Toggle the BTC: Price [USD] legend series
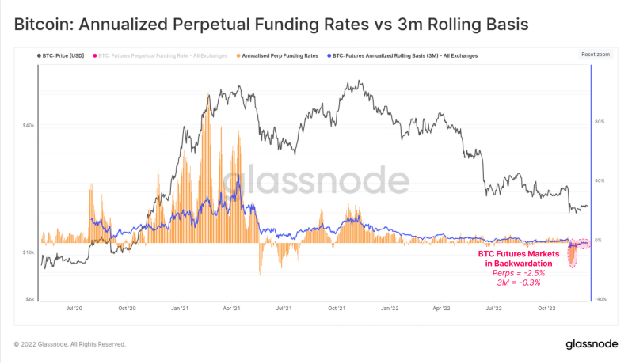This screenshot has width=632, height=364. pos(63,56)
